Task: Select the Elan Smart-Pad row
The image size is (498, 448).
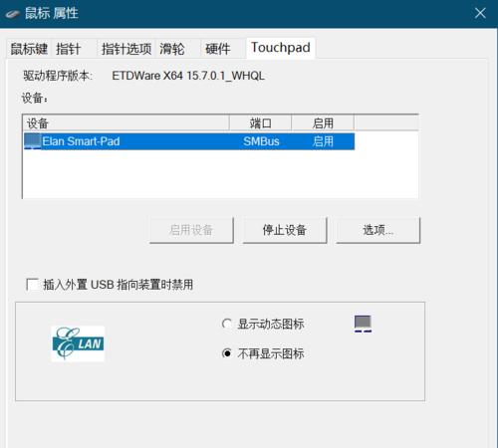Action: (x=189, y=141)
